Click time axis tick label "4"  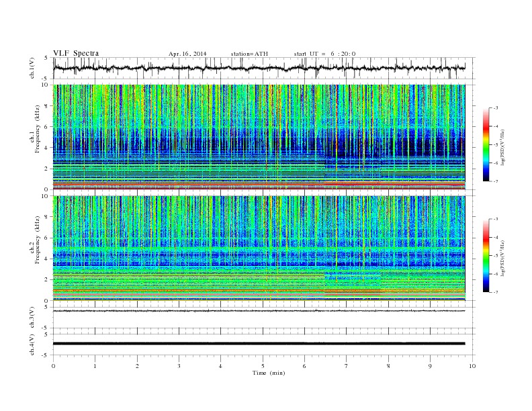(x=220, y=366)
